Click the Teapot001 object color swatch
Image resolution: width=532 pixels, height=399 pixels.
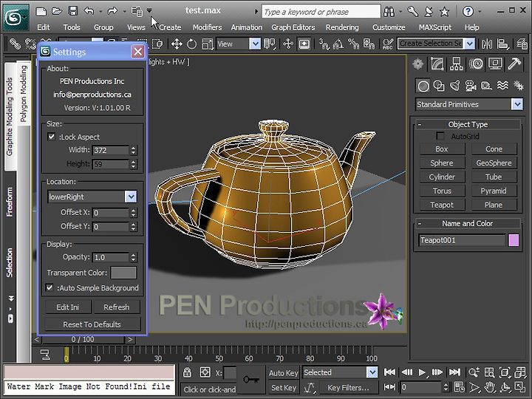pos(514,240)
